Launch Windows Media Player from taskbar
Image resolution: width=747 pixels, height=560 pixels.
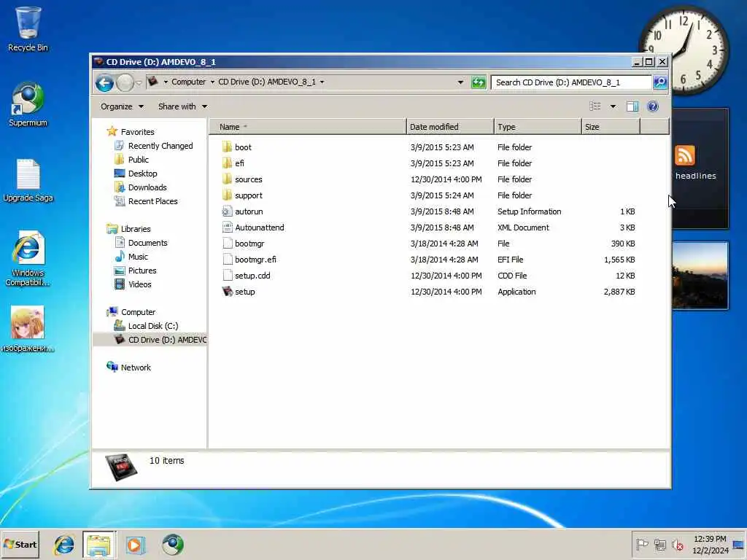pos(135,545)
